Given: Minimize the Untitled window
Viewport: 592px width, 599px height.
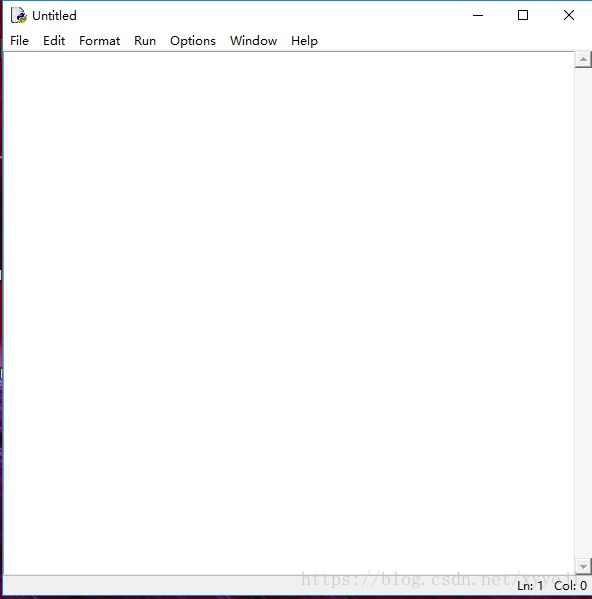Looking at the screenshot, I should (478, 15).
